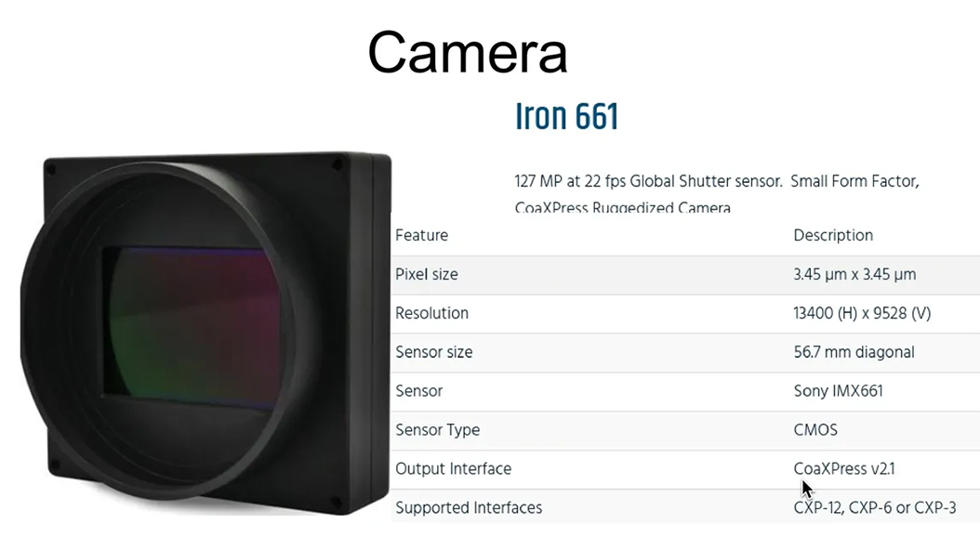Select the Supported Interfaces row label
Viewport: 980px width, 550px height.
pyautogui.click(x=469, y=508)
